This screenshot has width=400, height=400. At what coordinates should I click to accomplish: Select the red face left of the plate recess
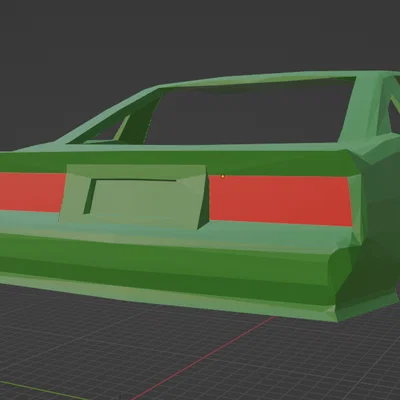32,192
